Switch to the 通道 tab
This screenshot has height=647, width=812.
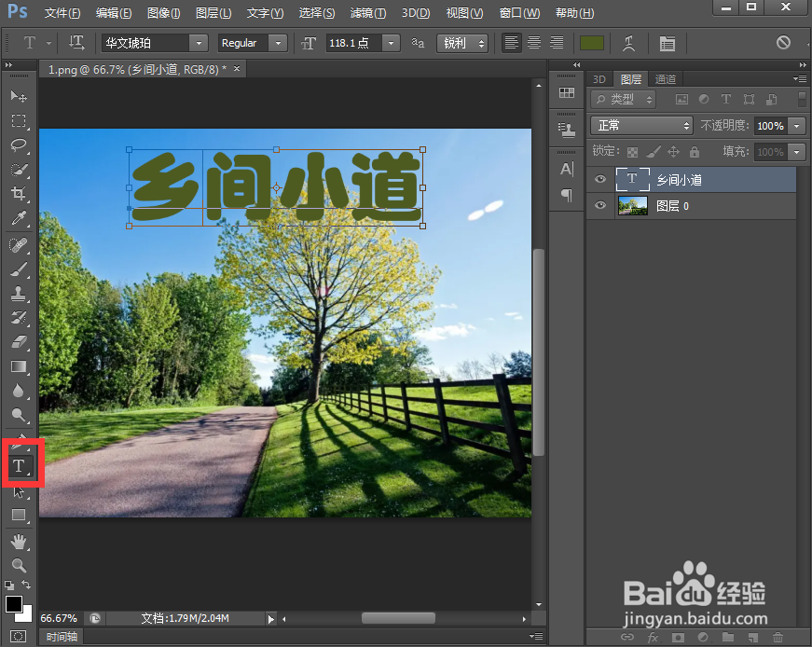(665, 79)
